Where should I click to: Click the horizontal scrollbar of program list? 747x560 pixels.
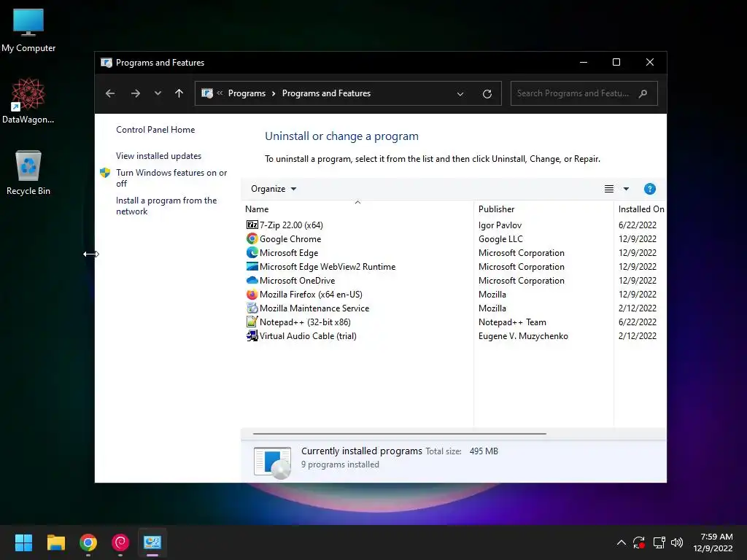point(399,434)
